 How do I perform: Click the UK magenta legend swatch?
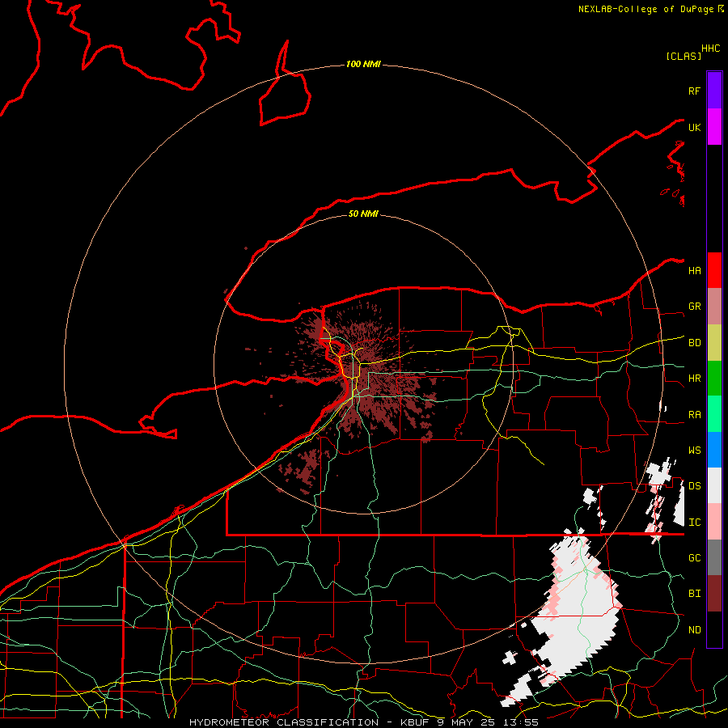pyautogui.click(x=714, y=126)
